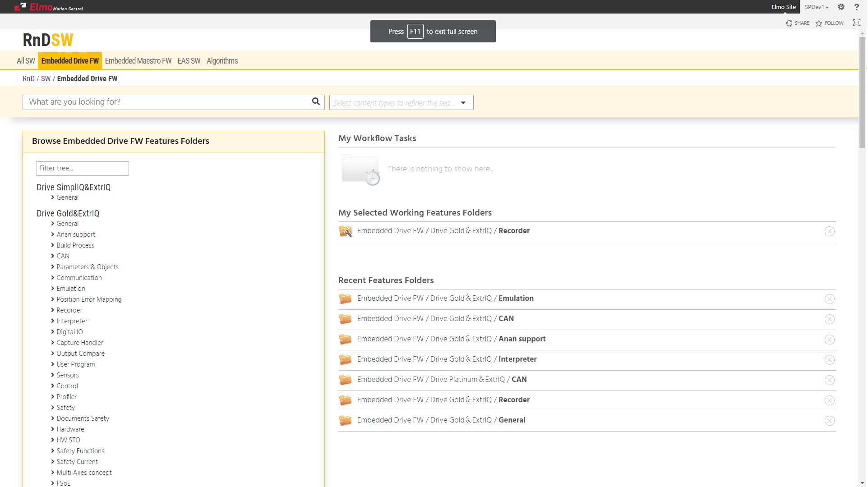Expand the Build Process tree node
The image size is (868, 487).
click(x=52, y=245)
